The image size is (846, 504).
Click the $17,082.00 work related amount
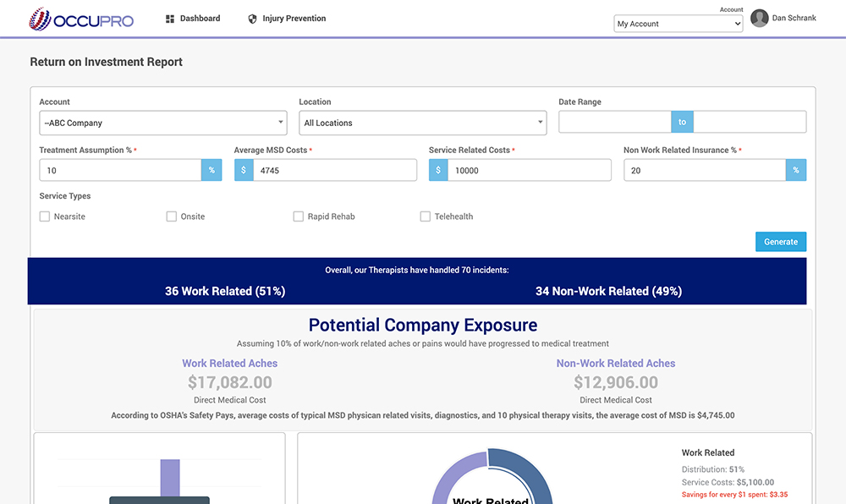[230, 382]
